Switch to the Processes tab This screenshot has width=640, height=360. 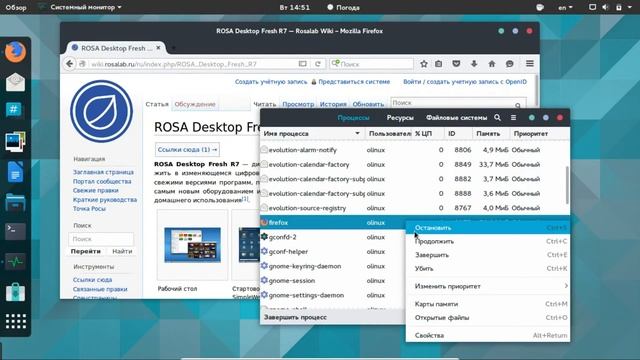coord(353,118)
